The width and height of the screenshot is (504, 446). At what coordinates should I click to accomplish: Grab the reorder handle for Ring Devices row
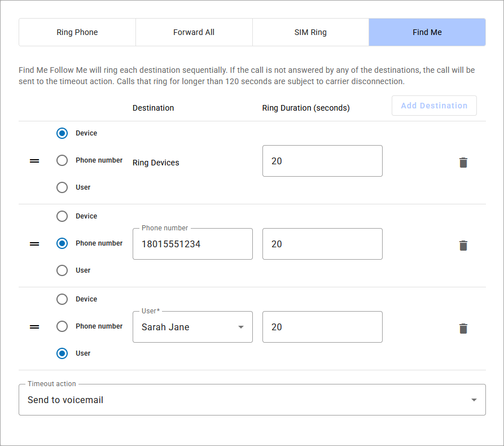(x=34, y=161)
